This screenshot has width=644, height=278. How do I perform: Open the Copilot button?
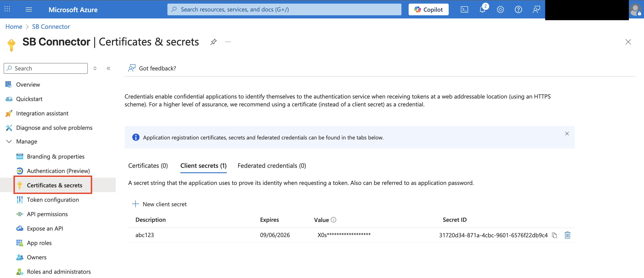pos(428,9)
